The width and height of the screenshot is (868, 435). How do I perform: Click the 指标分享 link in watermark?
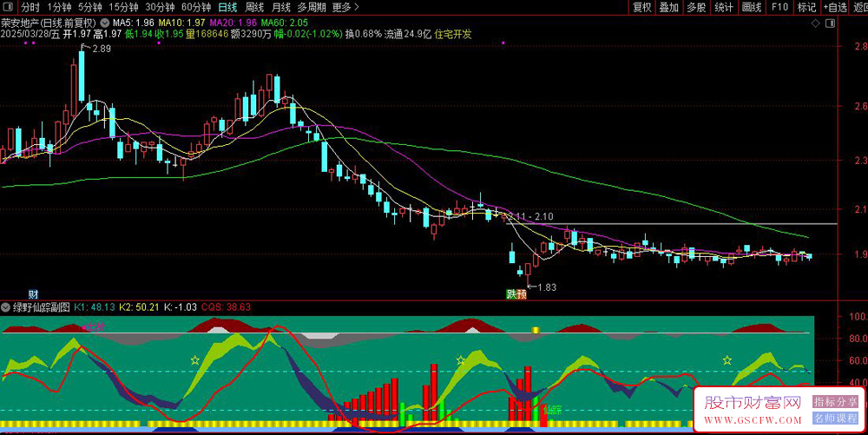pos(835,402)
